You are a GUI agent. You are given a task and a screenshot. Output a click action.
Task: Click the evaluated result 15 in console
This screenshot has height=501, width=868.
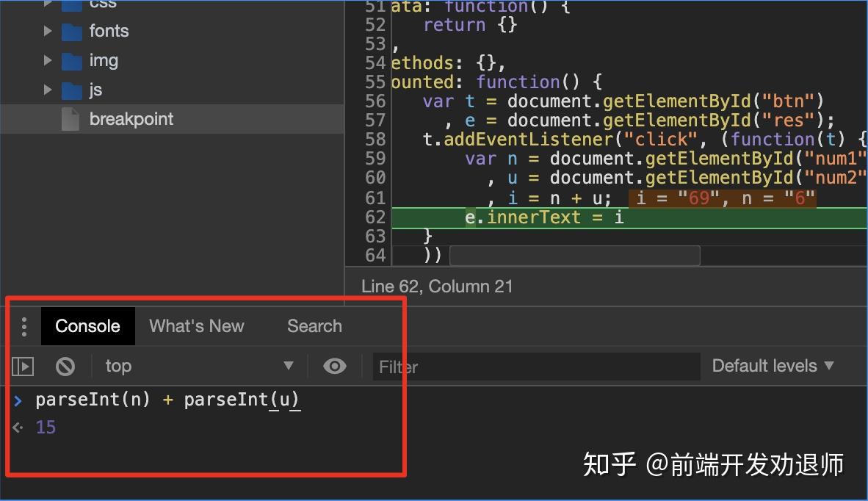point(46,427)
